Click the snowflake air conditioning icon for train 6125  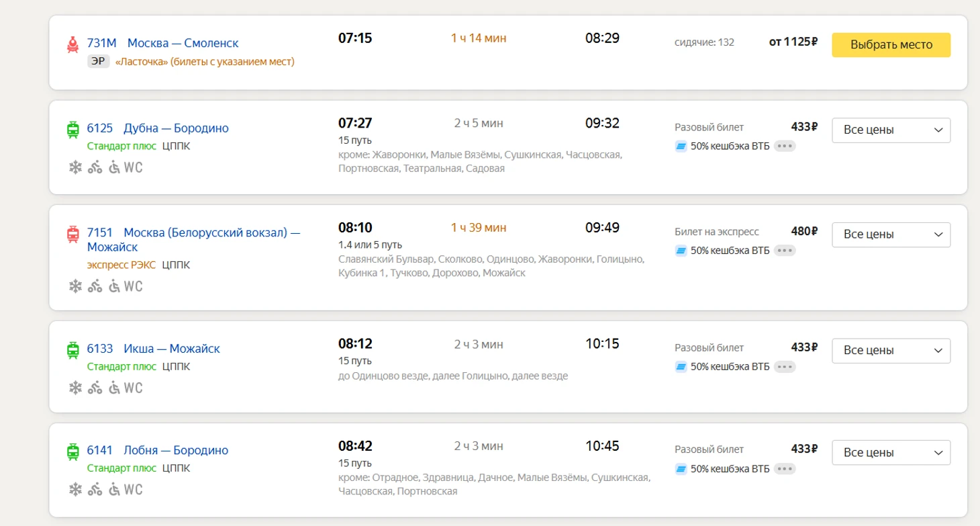[x=75, y=167]
